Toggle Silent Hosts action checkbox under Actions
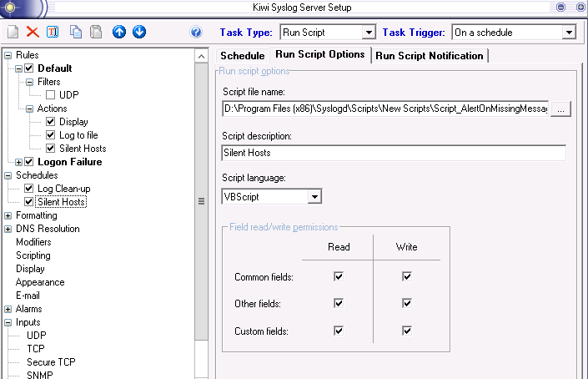This screenshot has width=588, height=379. point(51,149)
